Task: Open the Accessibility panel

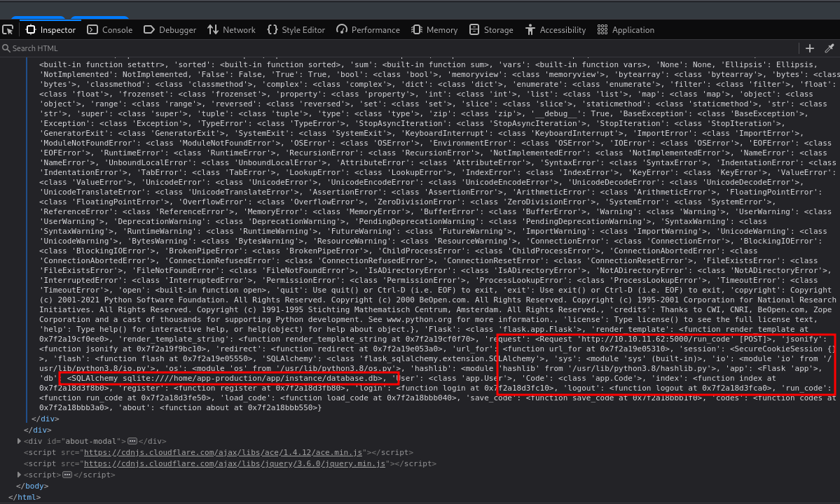Action: click(555, 30)
